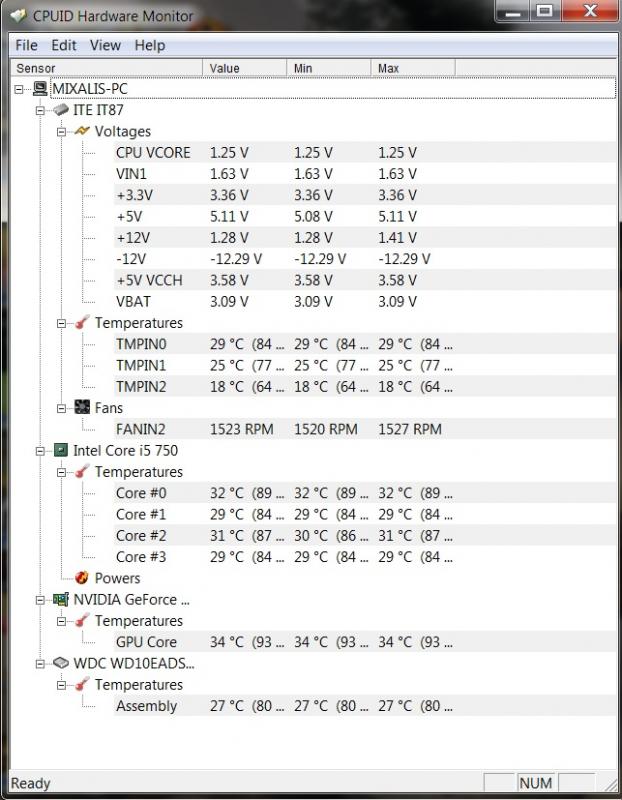622x800 pixels.
Task: Click the Fans fan icon
Action: click(x=82, y=407)
